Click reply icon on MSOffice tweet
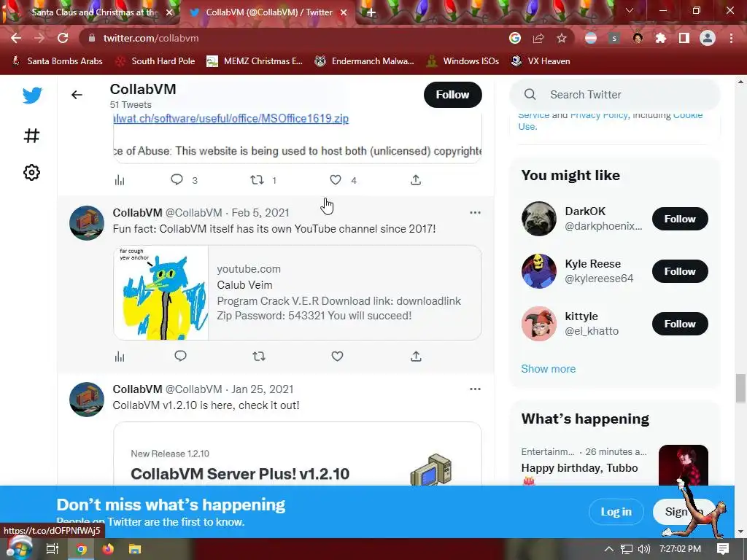 [x=177, y=179]
